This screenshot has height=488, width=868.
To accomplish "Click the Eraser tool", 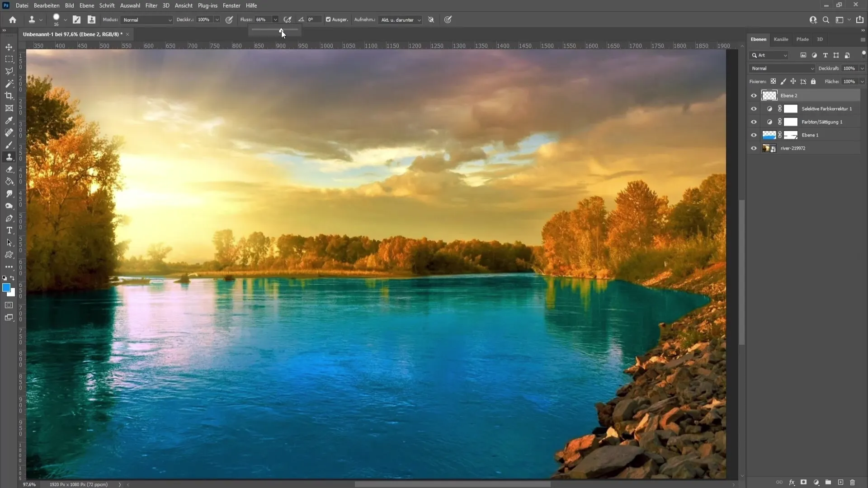I will click(9, 169).
